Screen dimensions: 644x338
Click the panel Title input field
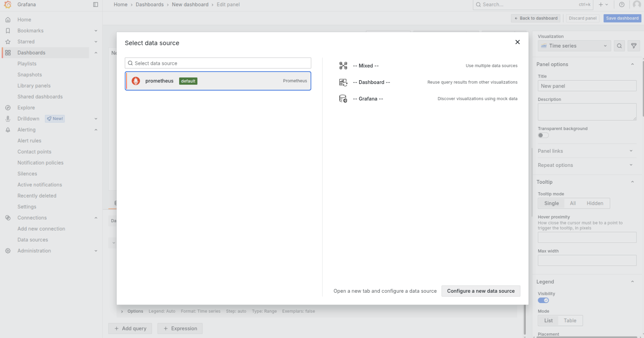(587, 86)
